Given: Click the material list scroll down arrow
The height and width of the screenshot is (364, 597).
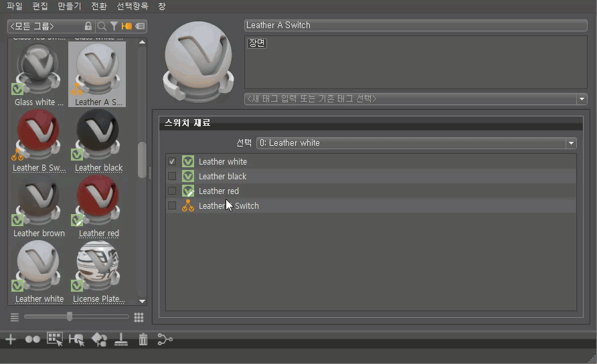Looking at the screenshot, I should [142, 301].
